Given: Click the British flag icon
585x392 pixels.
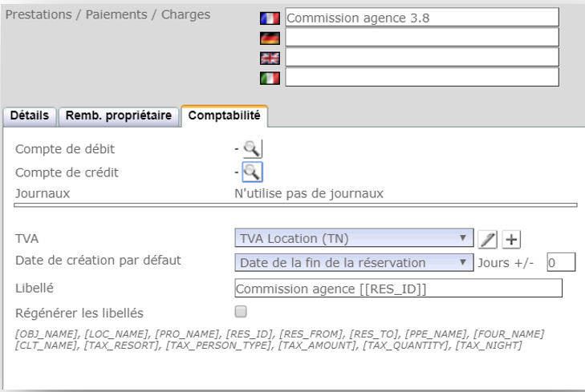Looking at the screenshot, I should click(270, 58).
